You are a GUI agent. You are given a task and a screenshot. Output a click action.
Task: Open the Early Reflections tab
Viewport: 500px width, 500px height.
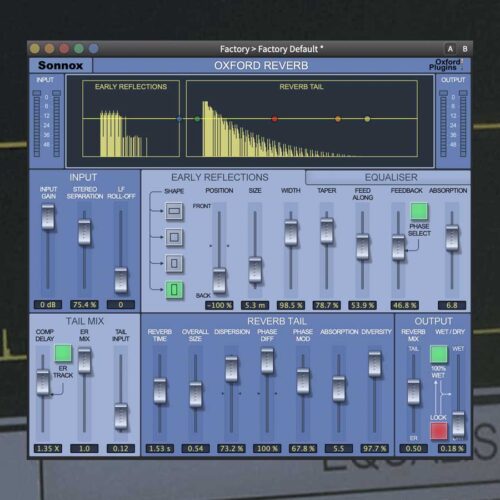coord(220,177)
